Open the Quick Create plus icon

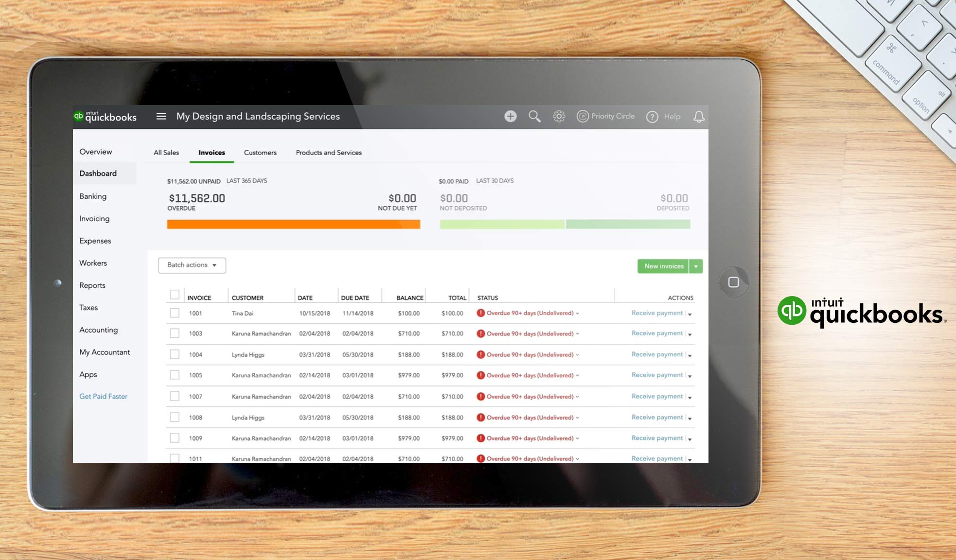pos(510,116)
